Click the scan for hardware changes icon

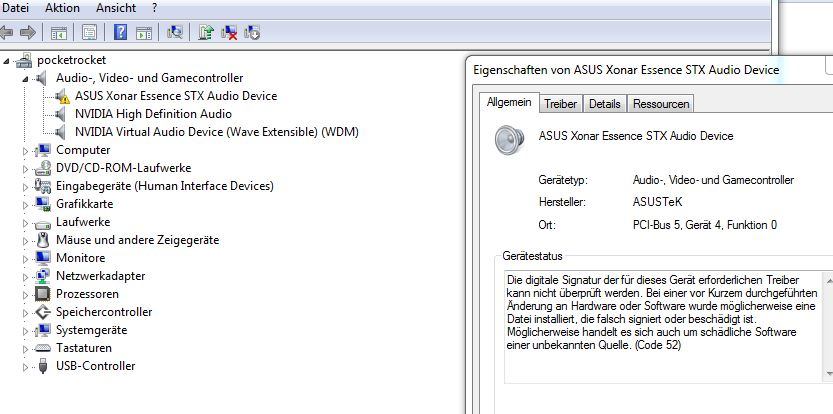[x=175, y=33]
